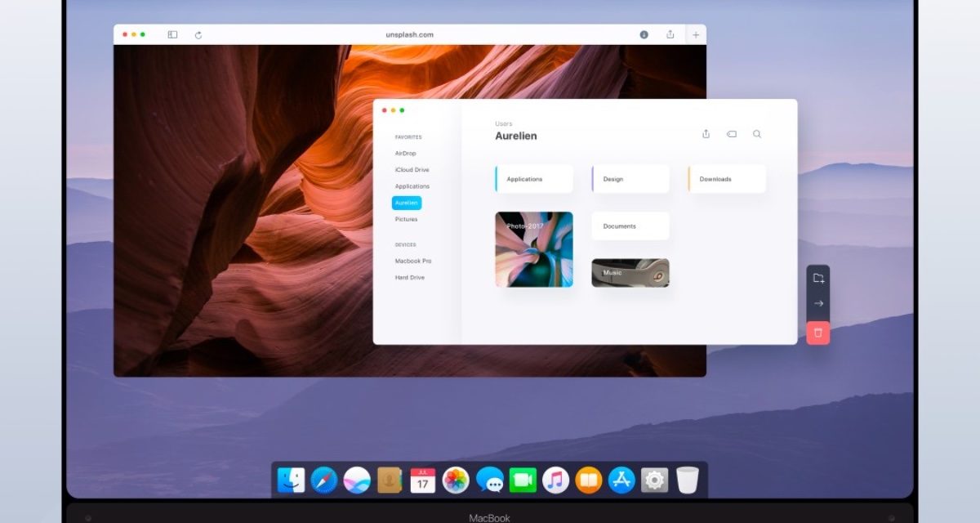Click the move arrow icon in floating toolbar
This screenshot has width=980, height=523.
tap(818, 304)
